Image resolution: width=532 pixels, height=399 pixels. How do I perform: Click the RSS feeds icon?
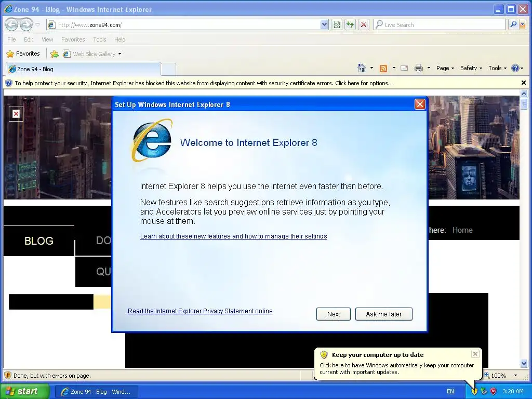(x=383, y=68)
